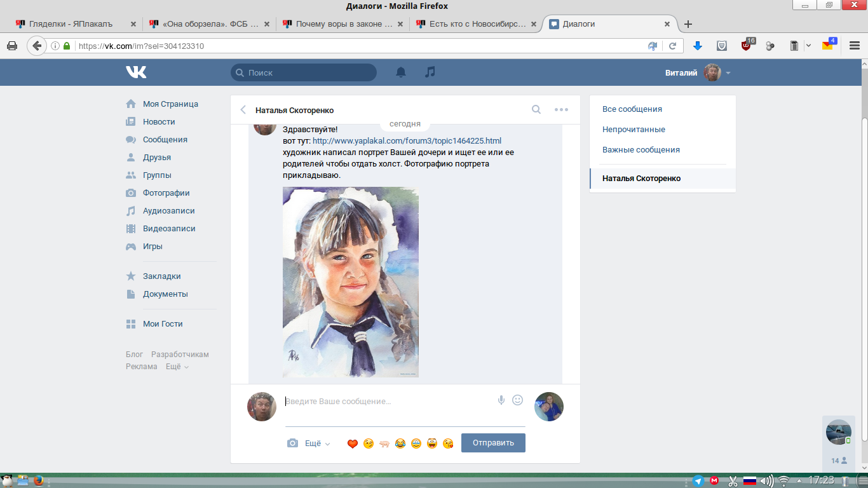Click the Russian flag keyboard layout indicator
868x488 pixels.
[x=750, y=481]
